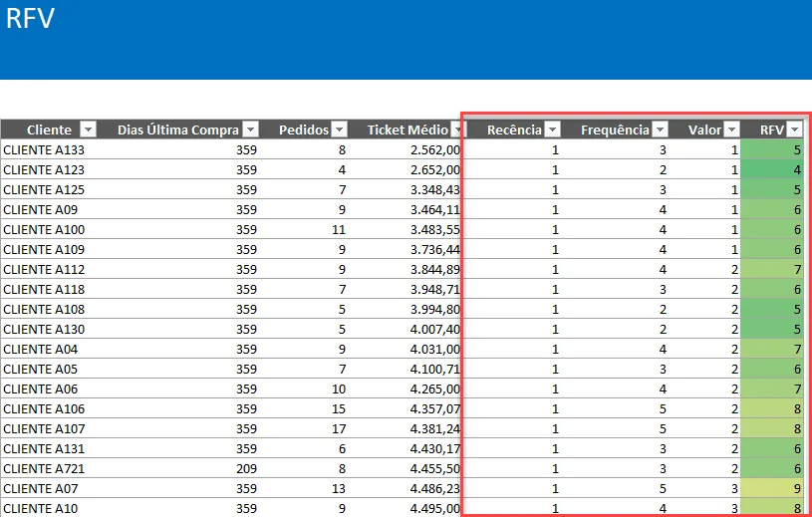
Task: Open the Recência column filter dropdown
Action: (x=553, y=129)
